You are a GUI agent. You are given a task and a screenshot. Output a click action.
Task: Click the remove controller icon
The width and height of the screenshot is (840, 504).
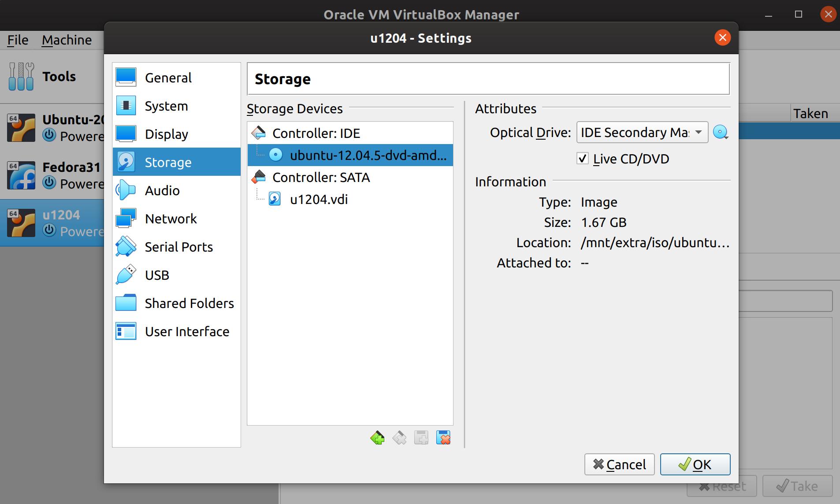tap(399, 437)
